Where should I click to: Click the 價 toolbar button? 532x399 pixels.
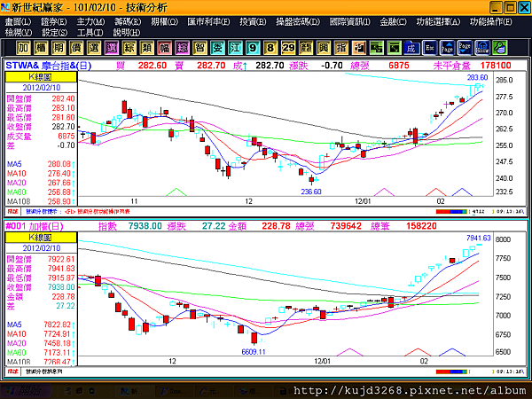click(x=76, y=48)
